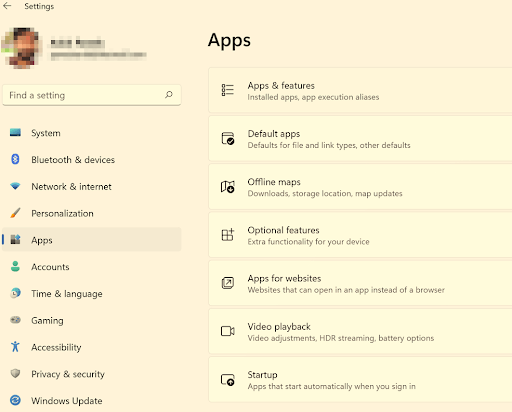Select the Apps sidebar entry

pyautogui.click(x=92, y=240)
